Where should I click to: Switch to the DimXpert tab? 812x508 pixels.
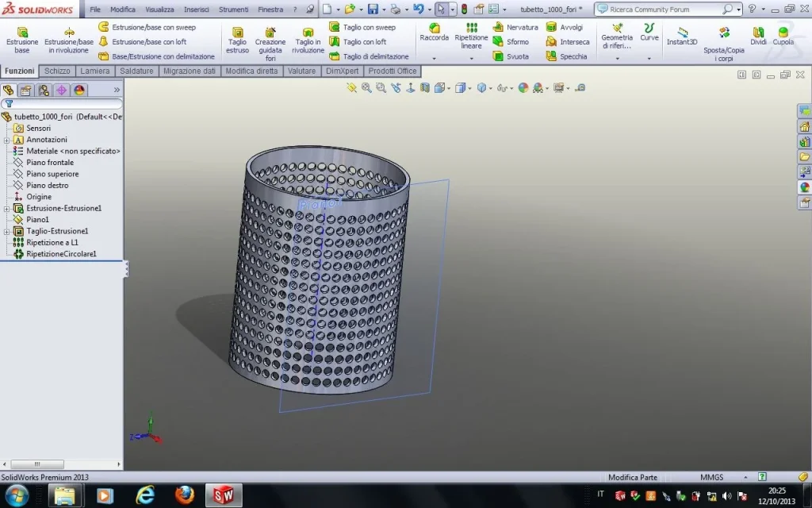pos(342,71)
